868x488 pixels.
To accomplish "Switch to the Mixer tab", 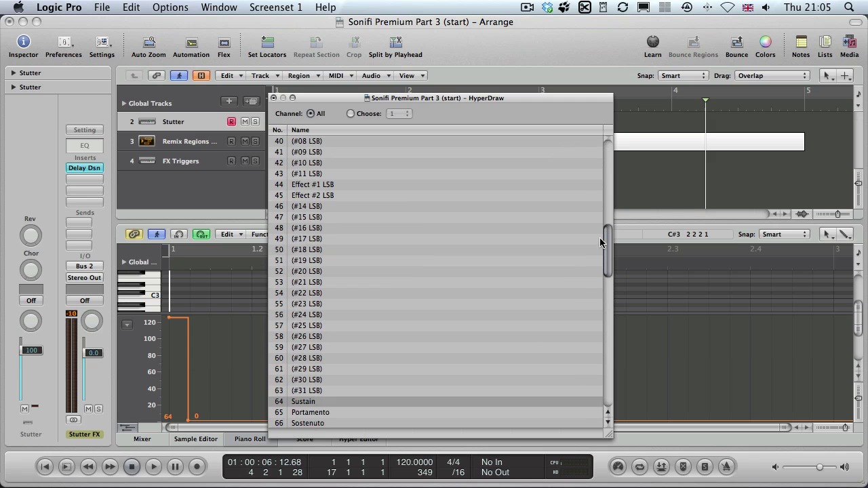I will pos(142,439).
